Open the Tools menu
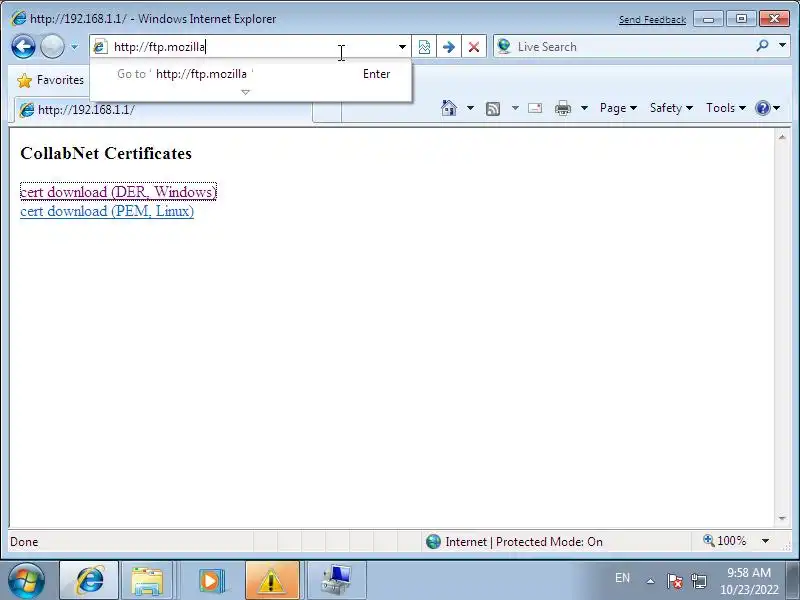This screenshot has height=600, width=800. coord(726,108)
